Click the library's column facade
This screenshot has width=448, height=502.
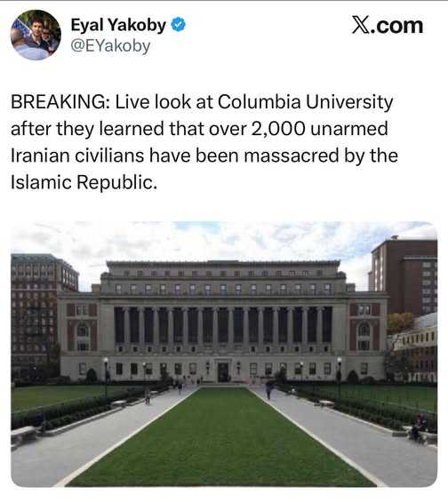click(x=223, y=325)
